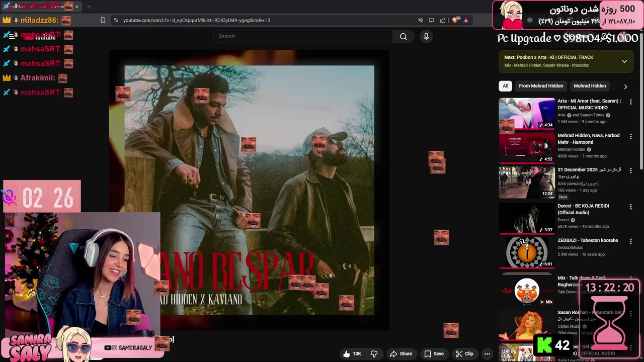Open more actions ellipsis under video
This screenshot has width=644, height=362.
pos(487,353)
